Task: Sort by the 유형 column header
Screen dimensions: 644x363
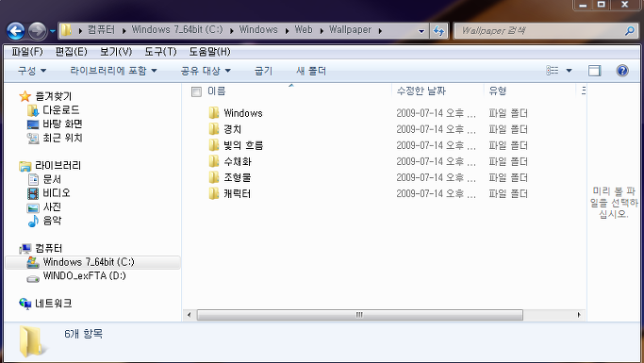Action: (x=497, y=91)
